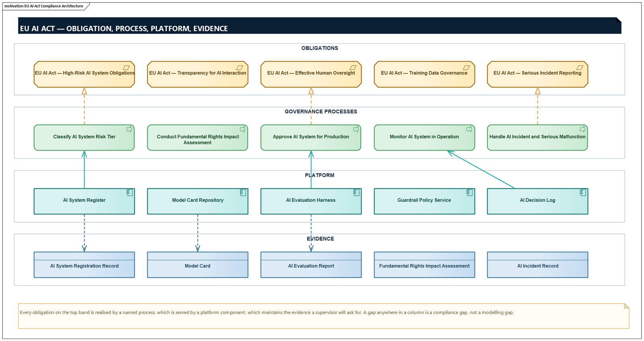644x341 pixels.
Task: Click the EVIDENCE band label
Action: coord(320,239)
